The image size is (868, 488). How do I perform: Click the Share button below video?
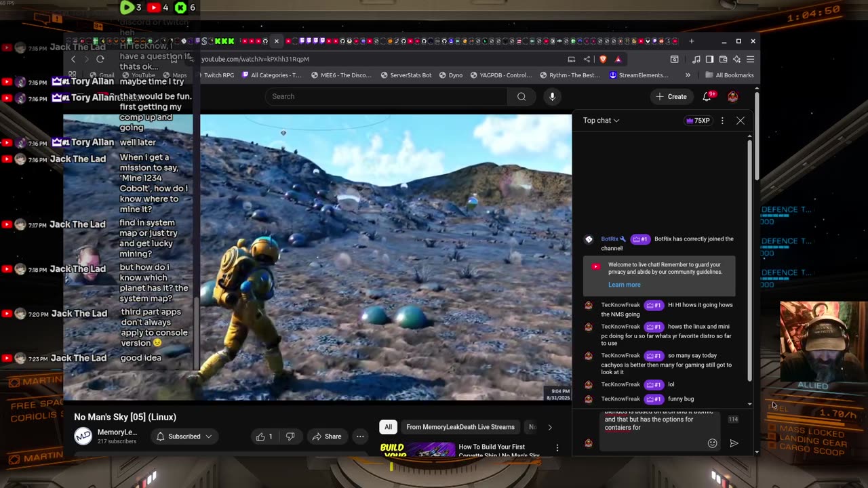point(325,436)
